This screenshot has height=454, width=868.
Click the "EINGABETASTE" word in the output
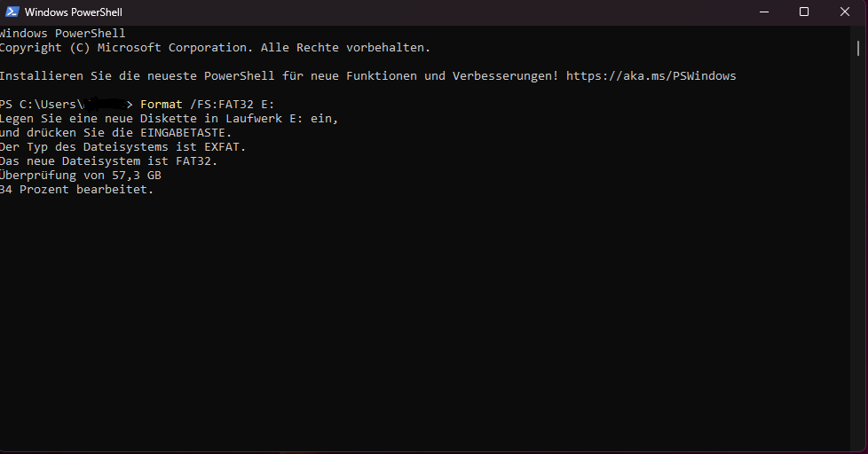click(188, 133)
